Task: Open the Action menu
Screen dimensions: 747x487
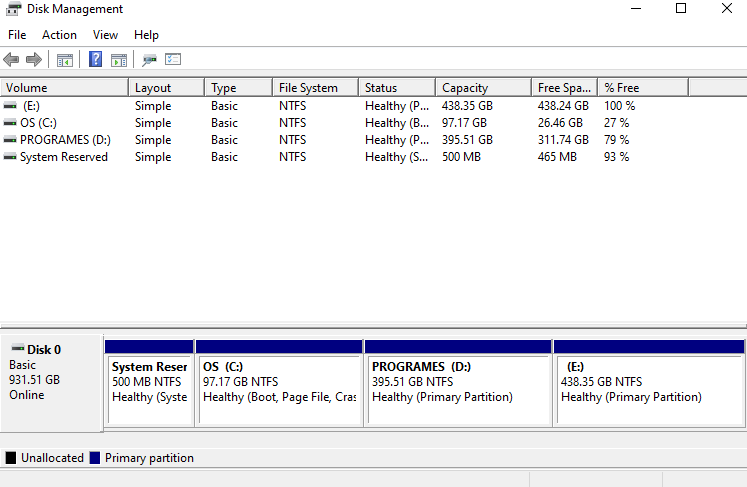Action: (59, 35)
